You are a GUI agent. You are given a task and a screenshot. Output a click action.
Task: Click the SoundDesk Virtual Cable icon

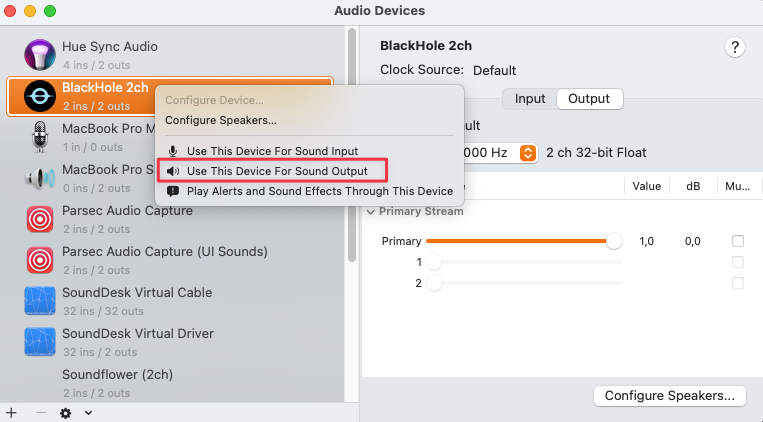coord(40,301)
